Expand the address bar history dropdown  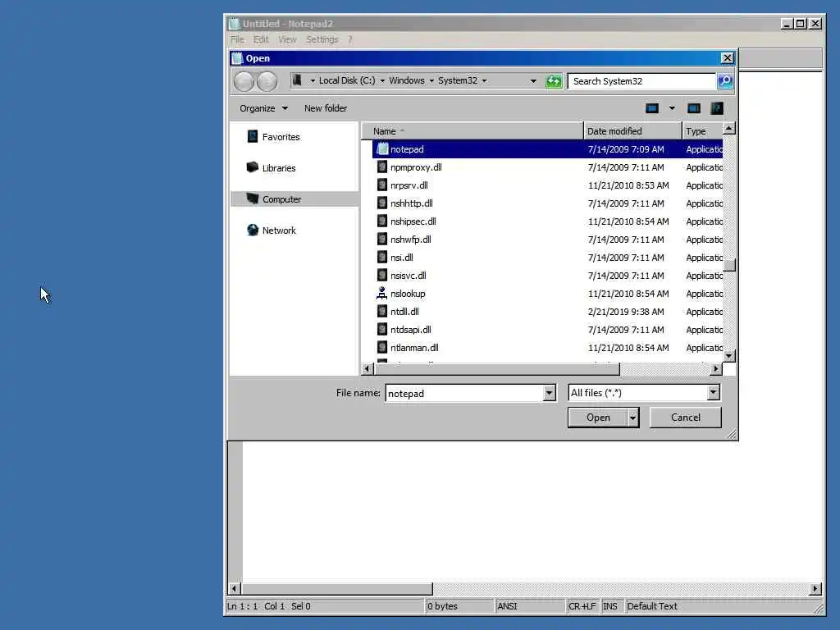[x=533, y=81]
